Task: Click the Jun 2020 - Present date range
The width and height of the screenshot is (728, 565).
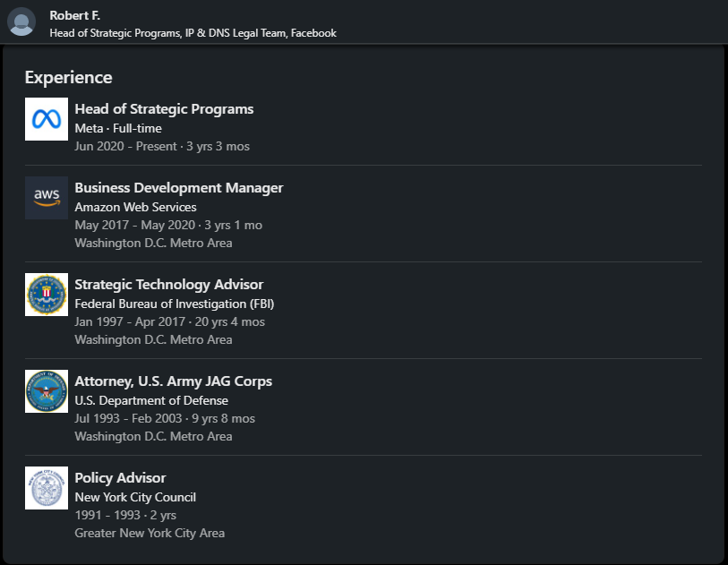Action: click(x=125, y=146)
